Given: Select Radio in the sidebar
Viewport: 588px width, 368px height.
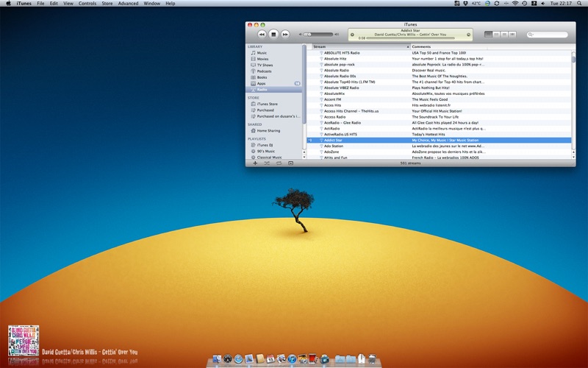Looking at the screenshot, I should point(274,90).
